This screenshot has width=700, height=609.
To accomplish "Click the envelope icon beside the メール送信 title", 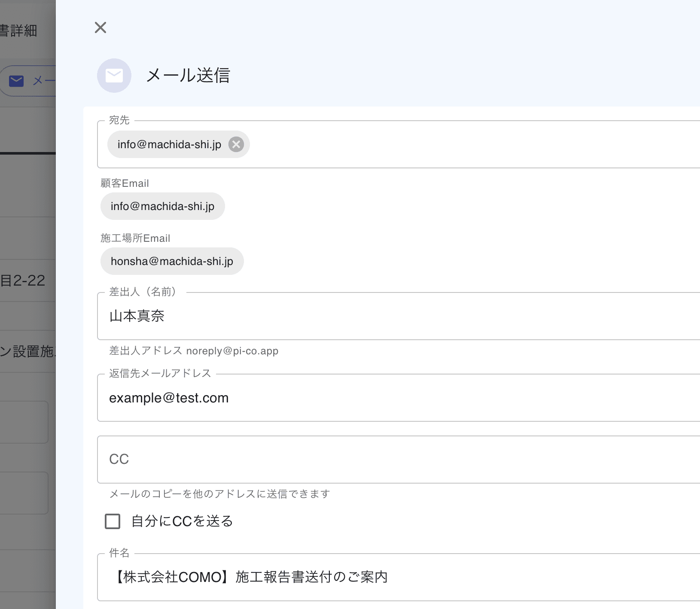I will [114, 76].
